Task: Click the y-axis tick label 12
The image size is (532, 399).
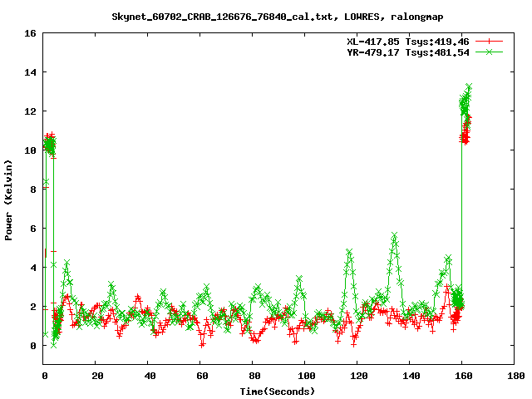Action: [x=30, y=111]
